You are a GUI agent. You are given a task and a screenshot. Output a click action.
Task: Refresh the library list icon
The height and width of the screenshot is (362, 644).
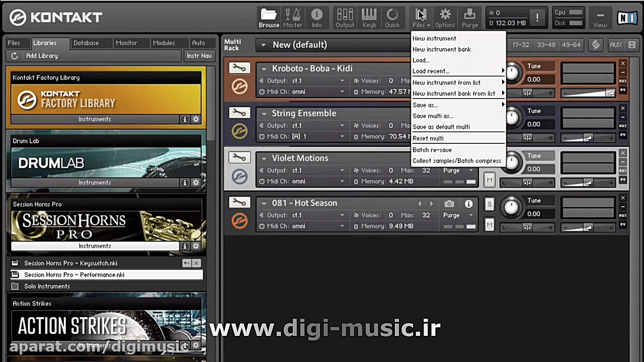(x=14, y=56)
